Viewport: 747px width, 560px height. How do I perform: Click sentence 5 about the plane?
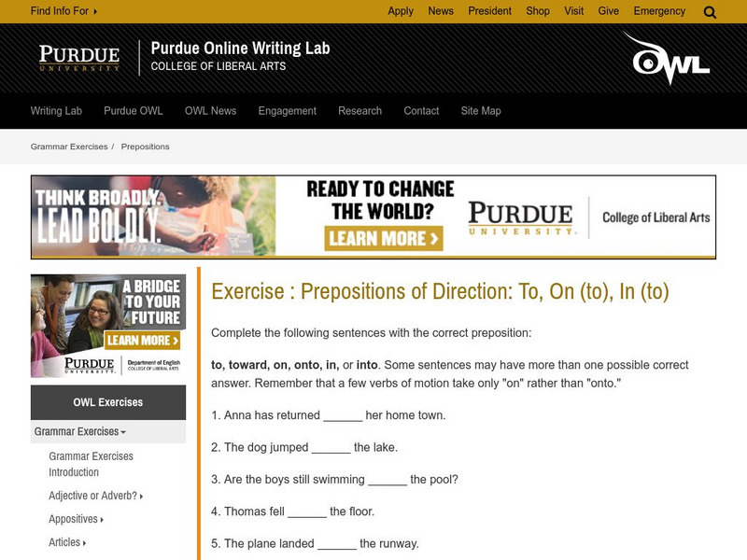(315, 543)
